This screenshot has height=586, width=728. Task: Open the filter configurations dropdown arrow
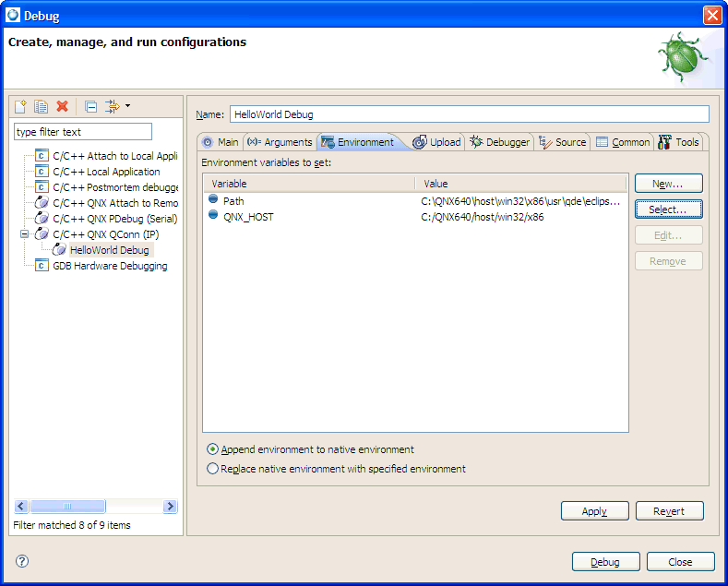127,106
